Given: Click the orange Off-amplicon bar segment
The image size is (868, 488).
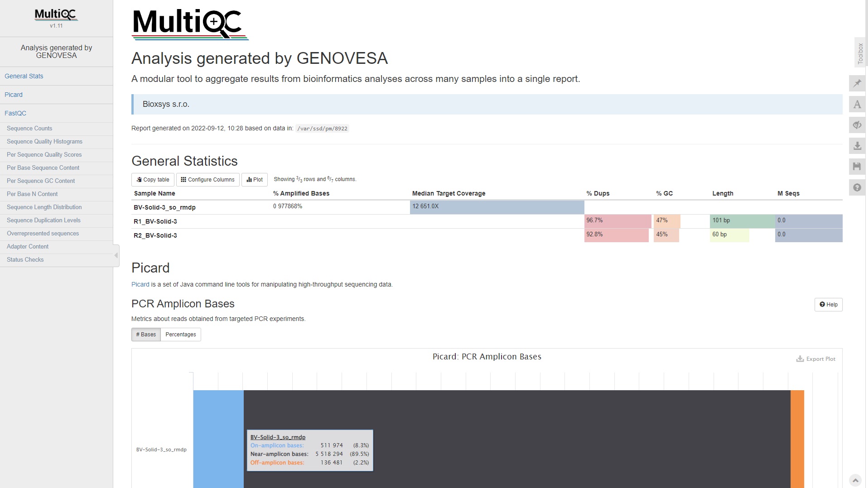Looking at the screenshot, I should 797,439.
